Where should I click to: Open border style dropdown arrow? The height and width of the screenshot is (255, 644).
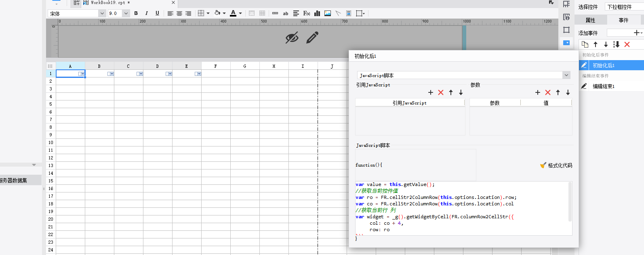[x=208, y=13]
